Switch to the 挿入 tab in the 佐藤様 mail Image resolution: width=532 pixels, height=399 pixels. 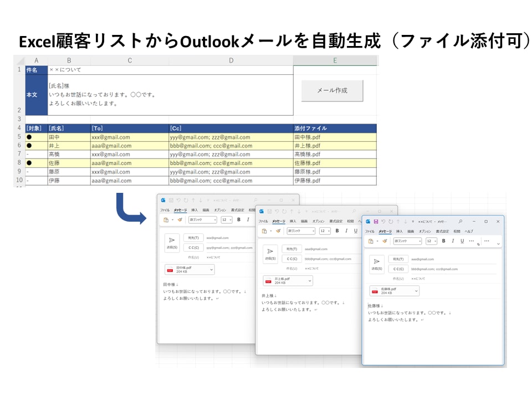pyautogui.click(x=400, y=232)
